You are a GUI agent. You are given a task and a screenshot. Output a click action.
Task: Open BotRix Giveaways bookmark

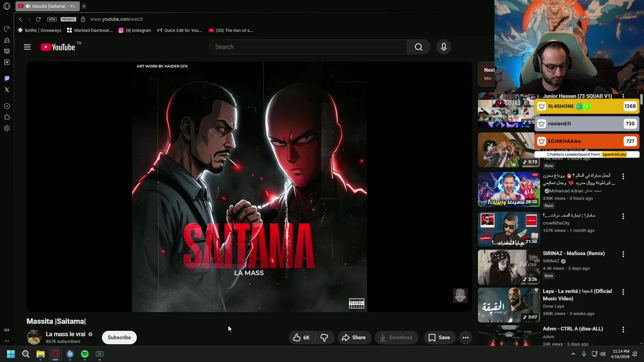coord(40,30)
